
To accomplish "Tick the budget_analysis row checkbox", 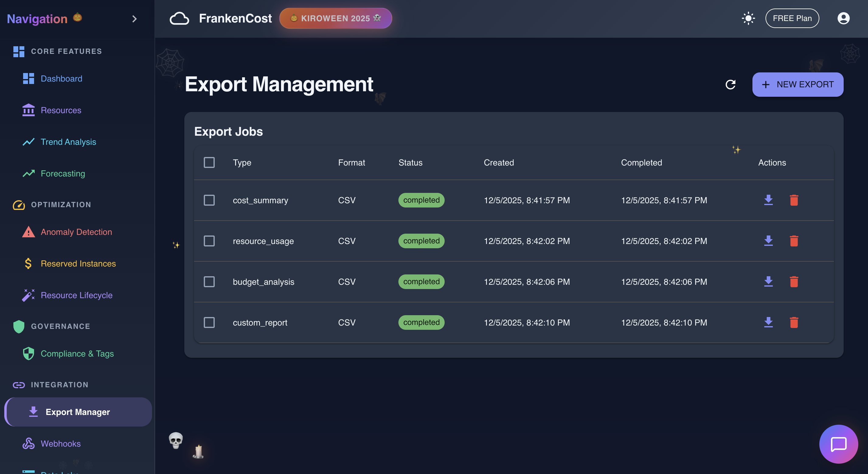I will pyautogui.click(x=209, y=282).
